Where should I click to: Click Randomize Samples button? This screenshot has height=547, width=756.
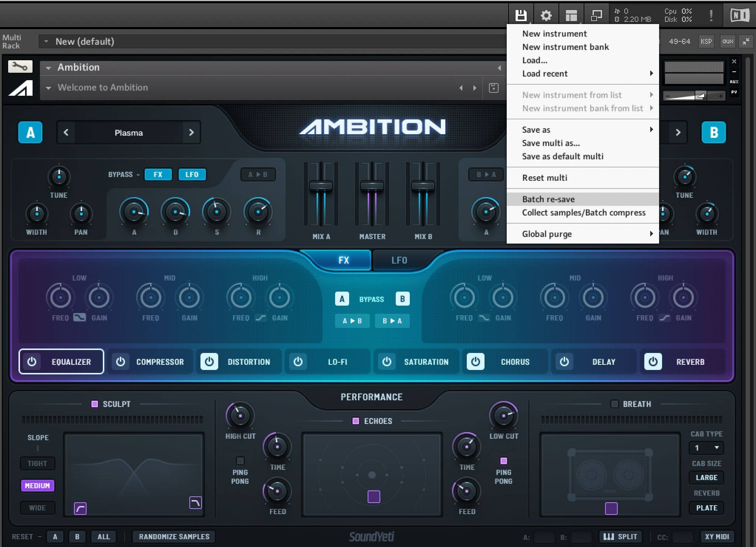[x=174, y=537]
